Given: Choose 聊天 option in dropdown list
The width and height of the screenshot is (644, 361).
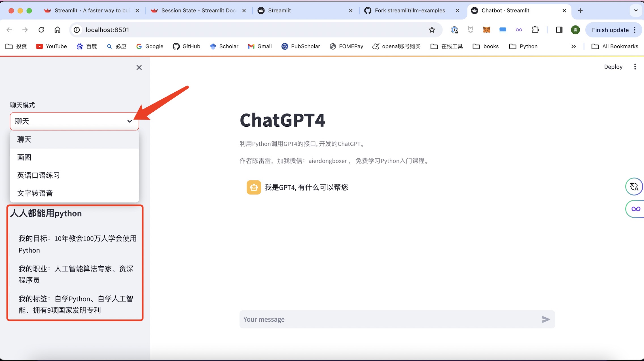Looking at the screenshot, I should point(74,139).
